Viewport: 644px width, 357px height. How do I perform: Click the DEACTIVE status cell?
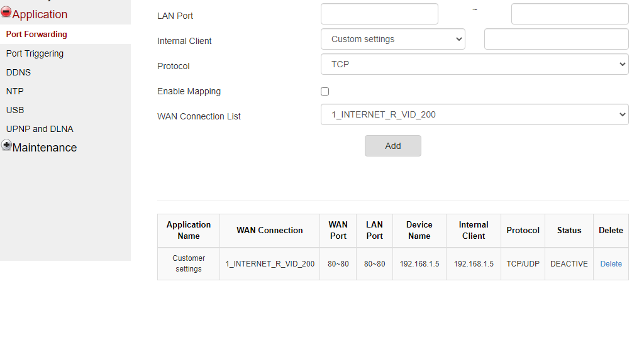[569, 264]
